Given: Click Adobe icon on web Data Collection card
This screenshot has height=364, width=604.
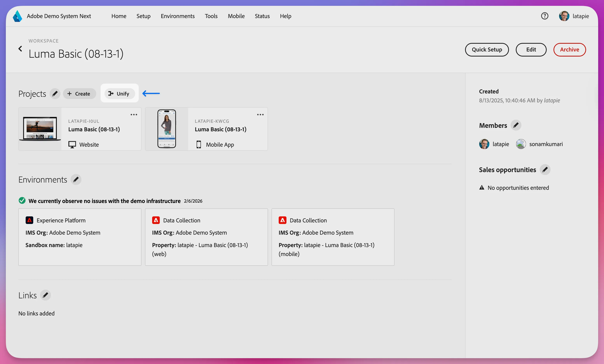Looking at the screenshot, I should [x=156, y=220].
